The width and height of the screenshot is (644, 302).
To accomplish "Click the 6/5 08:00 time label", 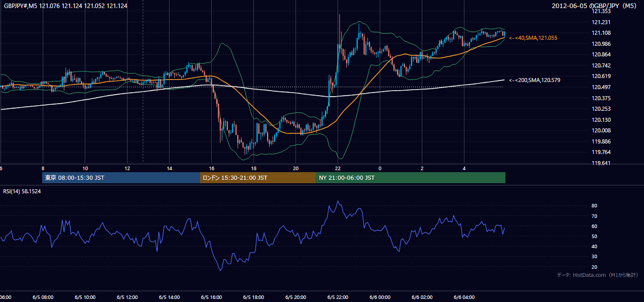I will pos(42,297).
